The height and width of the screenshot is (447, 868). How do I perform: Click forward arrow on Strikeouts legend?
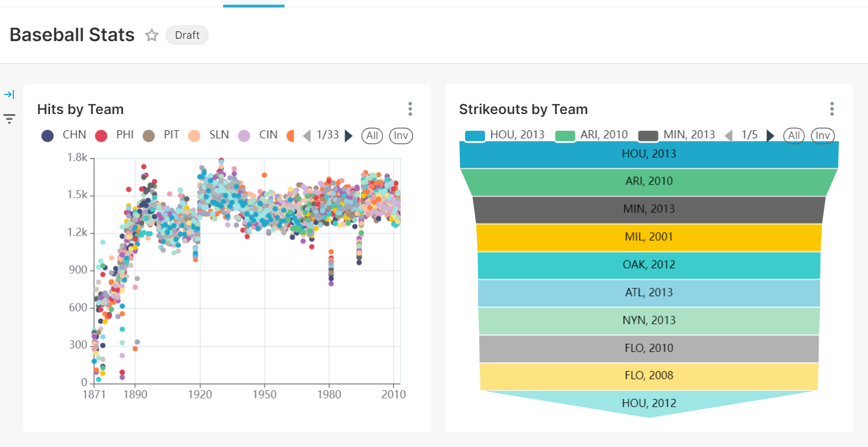(x=771, y=135)
